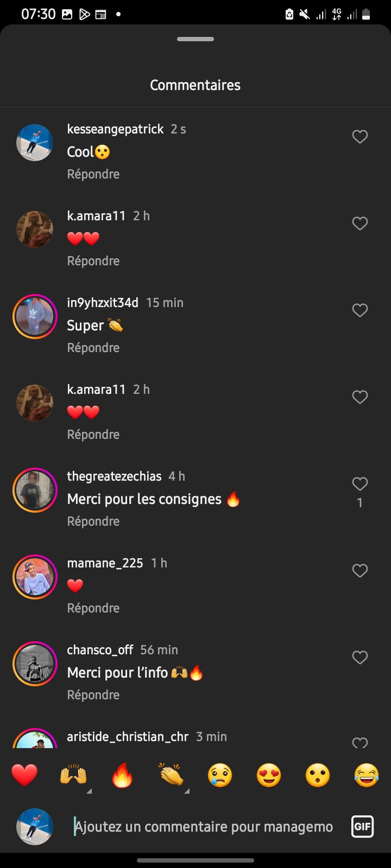Reply to chansco_off's comment
The width and height of the screenshot is (391, 868).
93,695
